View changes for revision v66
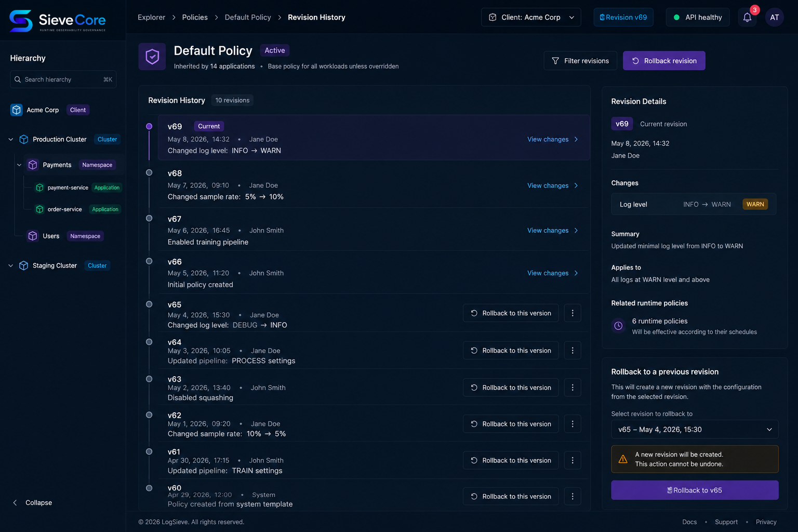The height and width of the screenshot is (532, 798). tap(553, 273)
